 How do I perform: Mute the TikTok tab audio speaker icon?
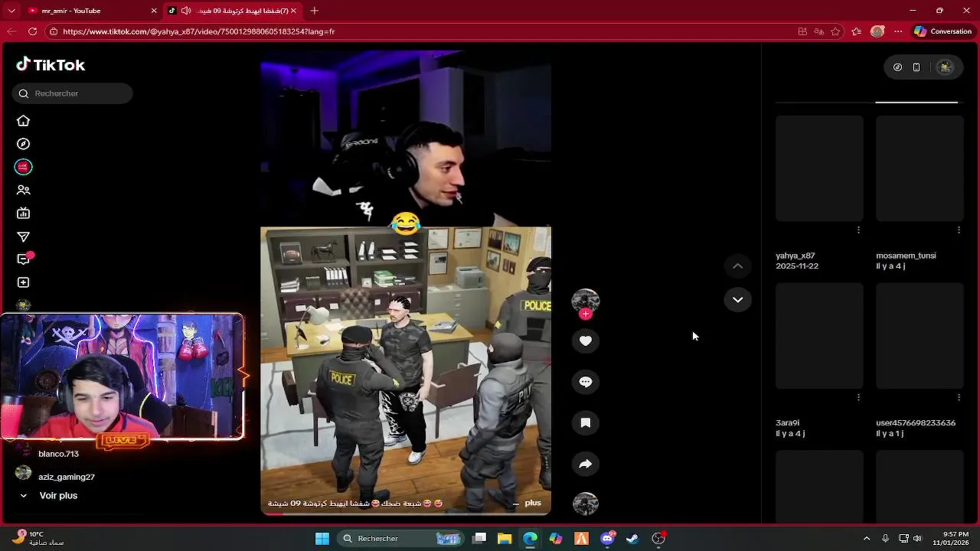click(186, 11)
